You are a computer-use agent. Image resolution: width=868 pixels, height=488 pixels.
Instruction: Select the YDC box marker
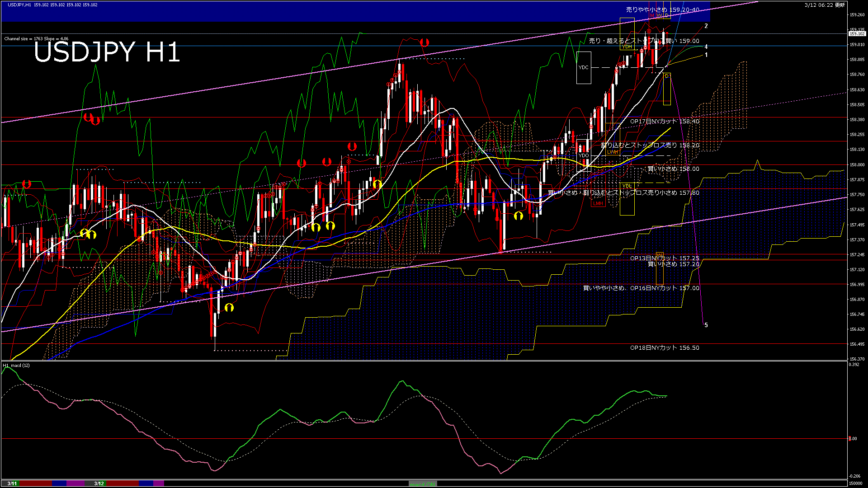(584, 67)
